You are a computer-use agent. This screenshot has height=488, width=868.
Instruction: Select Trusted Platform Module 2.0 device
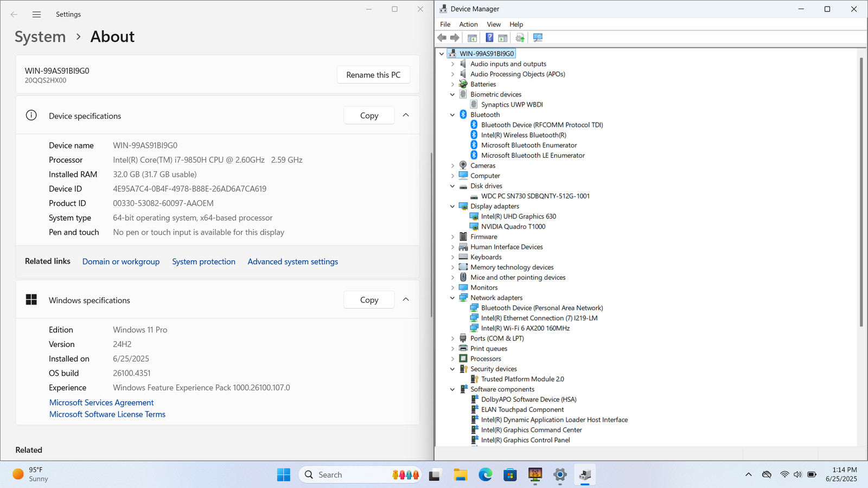pos(522,379)
